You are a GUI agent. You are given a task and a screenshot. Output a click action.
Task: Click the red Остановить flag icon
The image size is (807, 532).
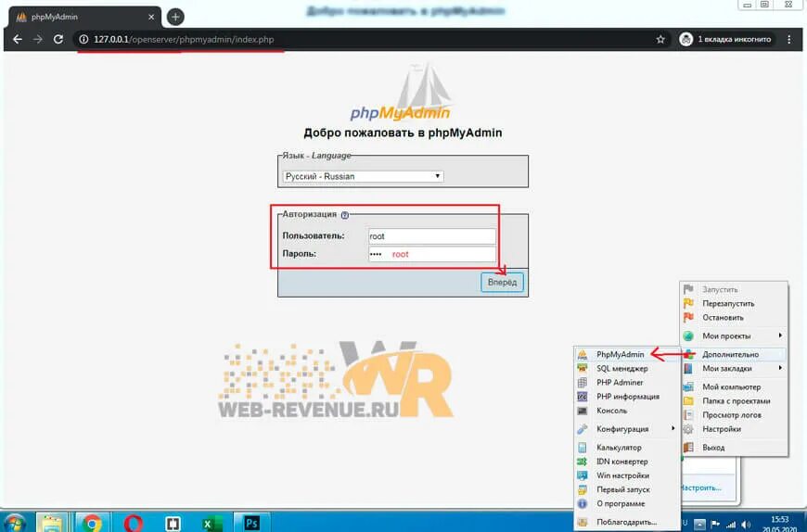(x=688, y=317)
